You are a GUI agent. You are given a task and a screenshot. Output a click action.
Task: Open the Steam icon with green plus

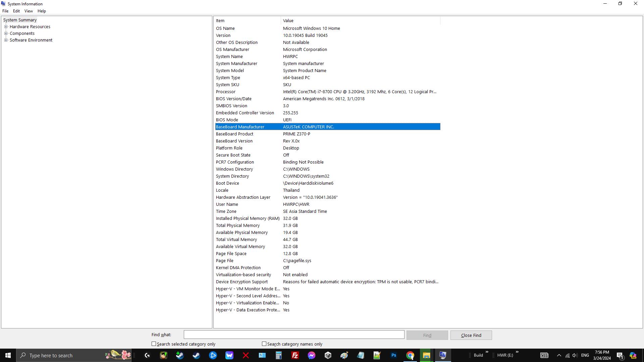coord(180,355)
